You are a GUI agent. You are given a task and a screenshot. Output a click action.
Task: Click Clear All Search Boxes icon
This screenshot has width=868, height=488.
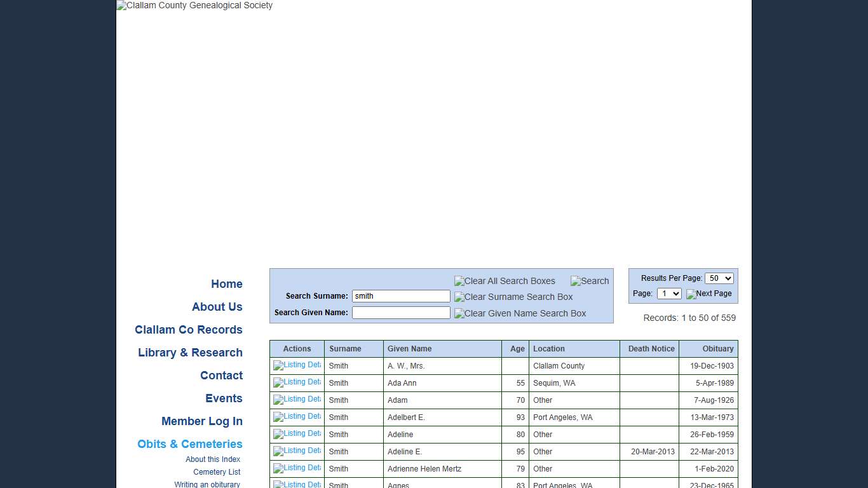coord(505,281)
